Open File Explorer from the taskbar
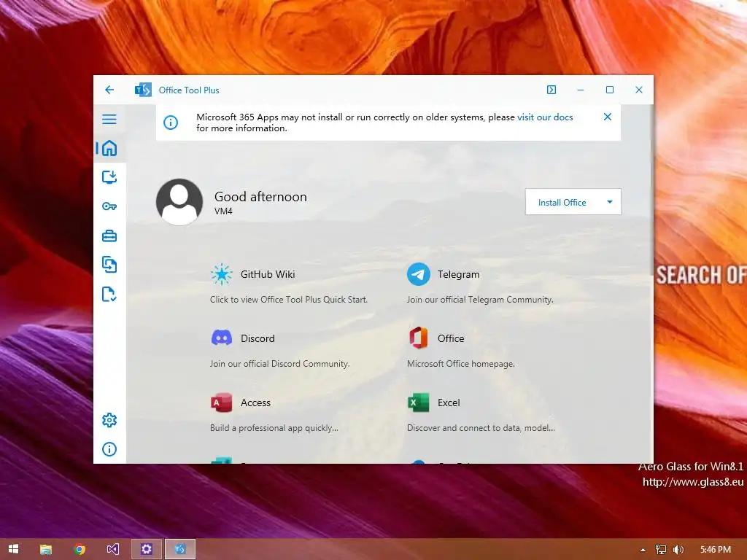This screenshot has height=560, width=747. tap(46, 549)
